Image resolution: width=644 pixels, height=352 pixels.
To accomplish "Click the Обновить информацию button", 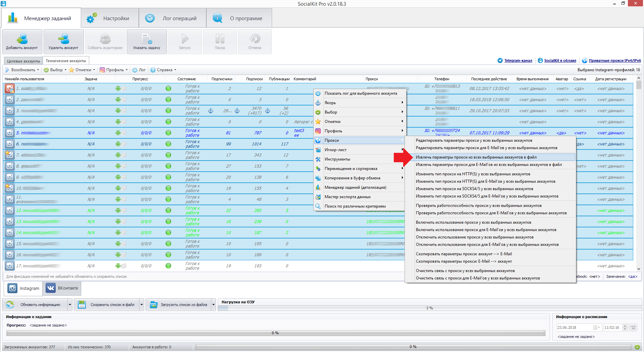I will (35, 305).
